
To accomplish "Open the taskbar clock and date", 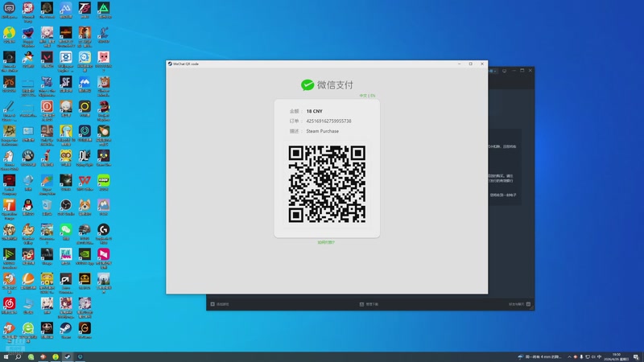I will 616,357.
